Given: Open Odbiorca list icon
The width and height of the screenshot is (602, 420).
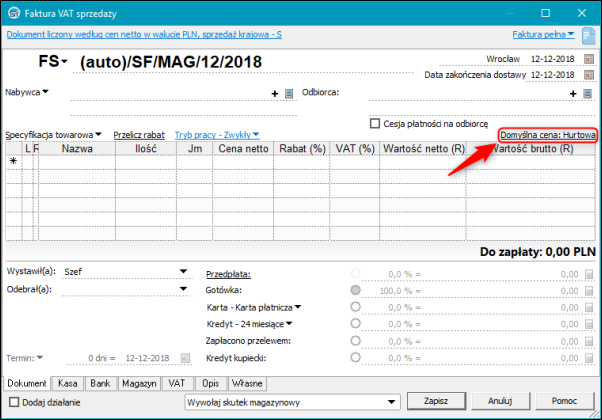Looking at the screenshot, I should 587,93.
